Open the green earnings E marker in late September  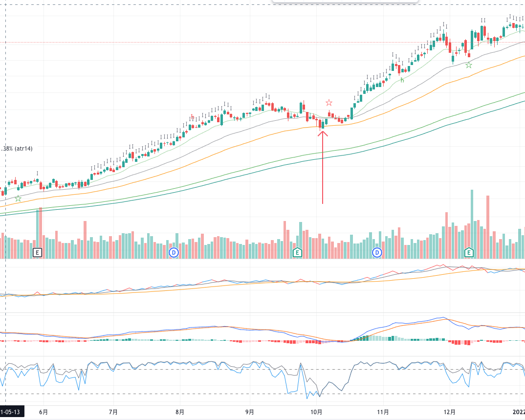(297, 252)
